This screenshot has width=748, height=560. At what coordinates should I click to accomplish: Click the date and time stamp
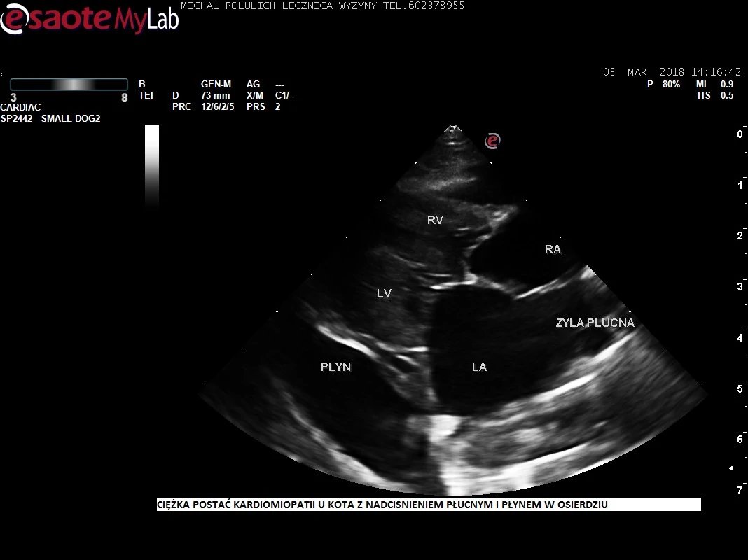pyautogui.click(x=672, y=72)
